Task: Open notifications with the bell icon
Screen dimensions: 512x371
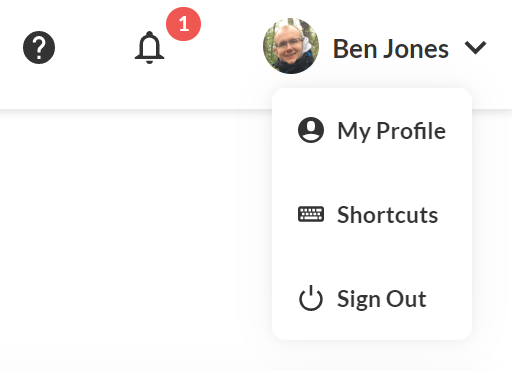Action: pyautogui.click(x=149, y=48)
